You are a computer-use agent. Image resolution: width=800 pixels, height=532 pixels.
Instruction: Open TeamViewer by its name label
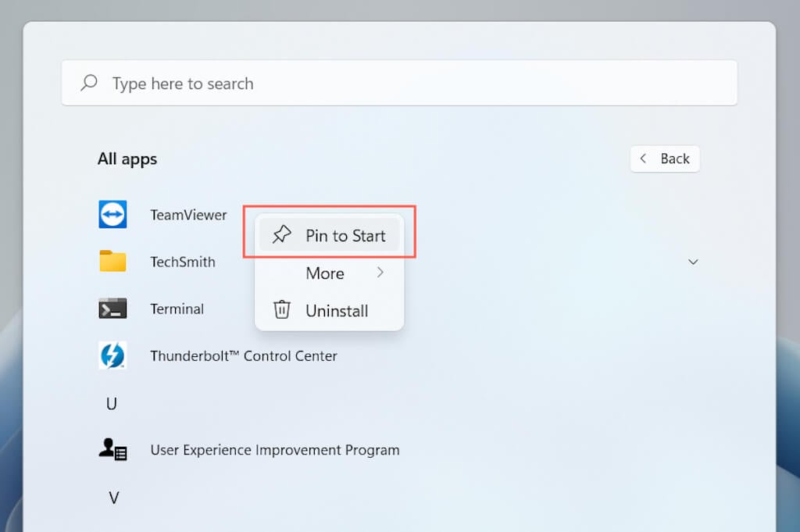pos(188,215)
